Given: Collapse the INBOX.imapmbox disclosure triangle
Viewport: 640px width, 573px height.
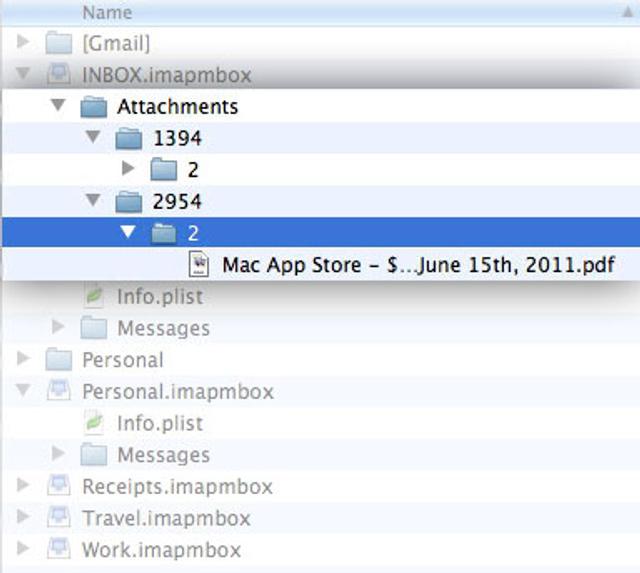Looking at the screenshot, I should tap(23, 73).
